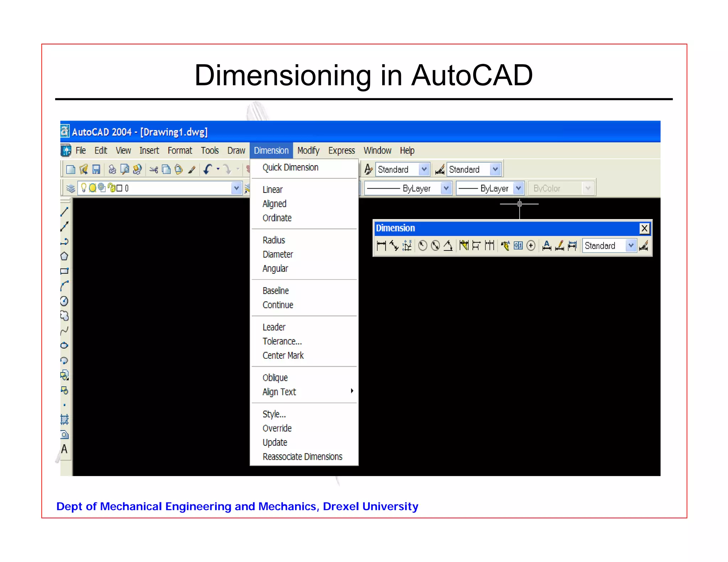This screenshot has height=562, width=728.
Task: Select Radius Dimension icon in Dimension toolbar
Action: coord(423,245)
